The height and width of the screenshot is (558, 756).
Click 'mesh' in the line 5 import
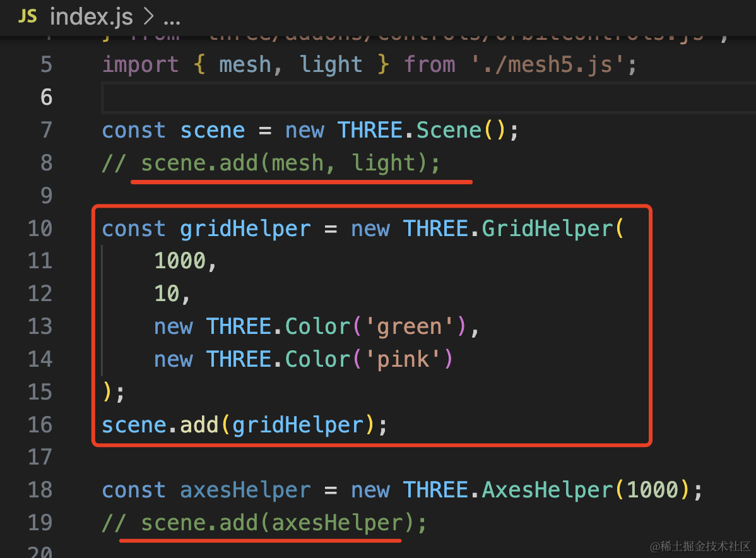pyautogui.click(x=245, y=64)
